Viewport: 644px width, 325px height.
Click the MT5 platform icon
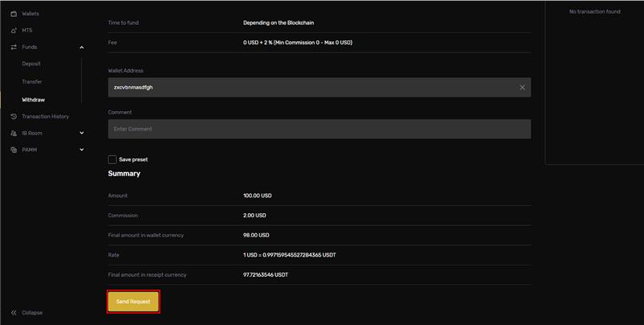(x=14, y=31)
